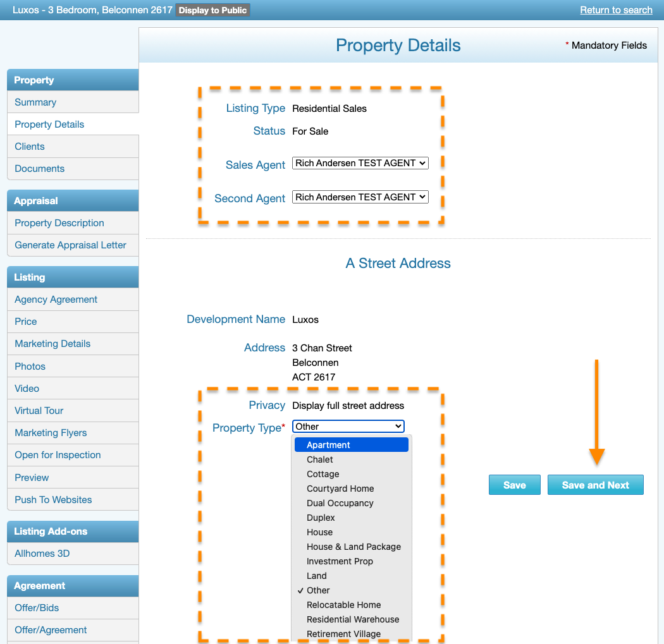
Task: Open the Property Description page
Action: pos(59,222)
